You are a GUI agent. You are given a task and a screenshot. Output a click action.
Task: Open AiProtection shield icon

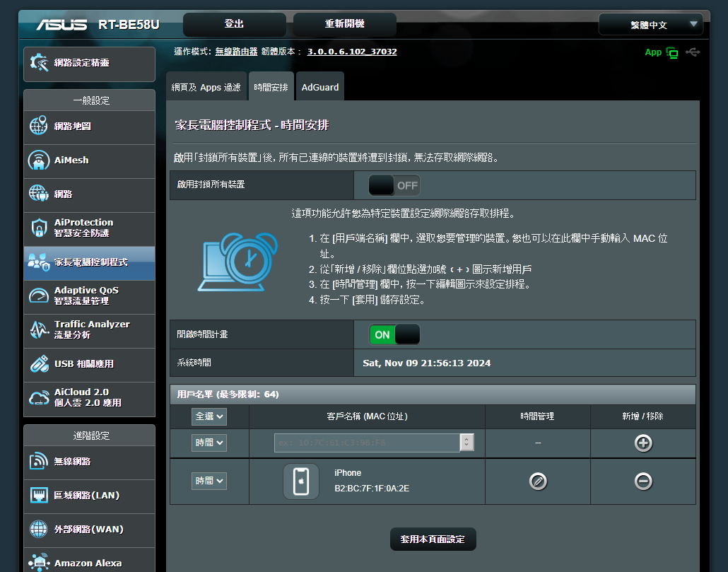pos(39,228)
